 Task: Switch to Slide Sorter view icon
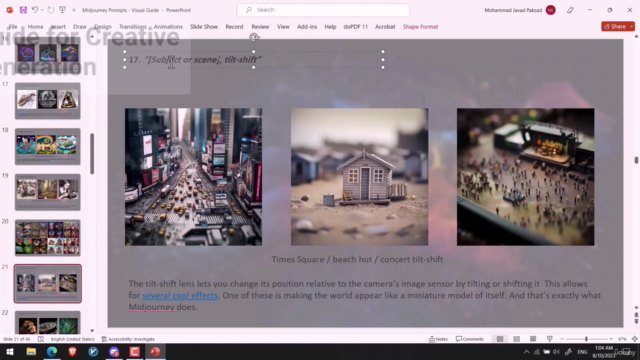(x=517, y=339)
